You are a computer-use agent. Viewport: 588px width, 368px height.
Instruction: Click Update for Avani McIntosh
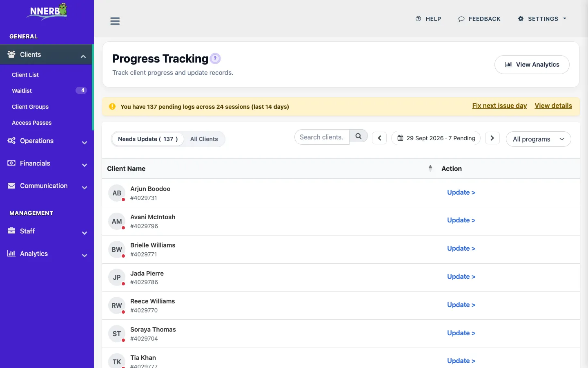click(x=461, y=220)
